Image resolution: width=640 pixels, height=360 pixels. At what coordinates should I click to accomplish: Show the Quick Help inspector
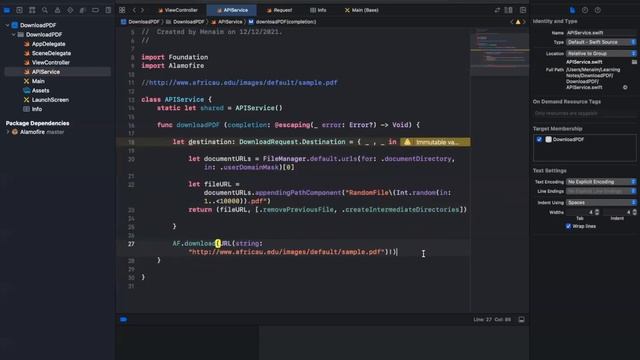(x=598, y=10)
